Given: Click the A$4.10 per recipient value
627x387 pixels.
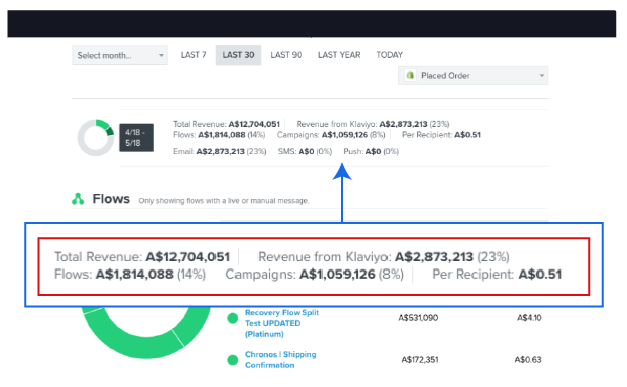Looking at the screenshot, I should [x=529, y=318].
